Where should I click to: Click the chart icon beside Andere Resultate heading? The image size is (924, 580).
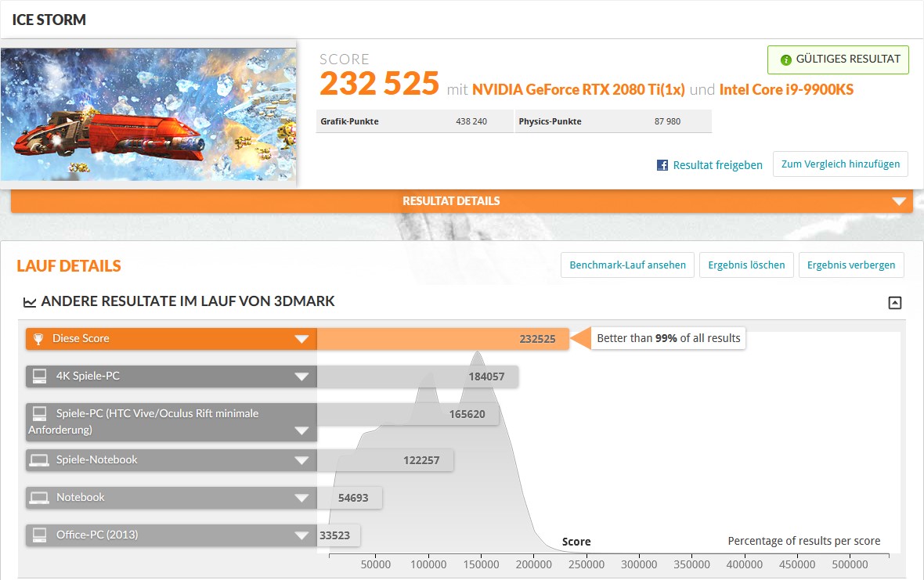(30, 302)
